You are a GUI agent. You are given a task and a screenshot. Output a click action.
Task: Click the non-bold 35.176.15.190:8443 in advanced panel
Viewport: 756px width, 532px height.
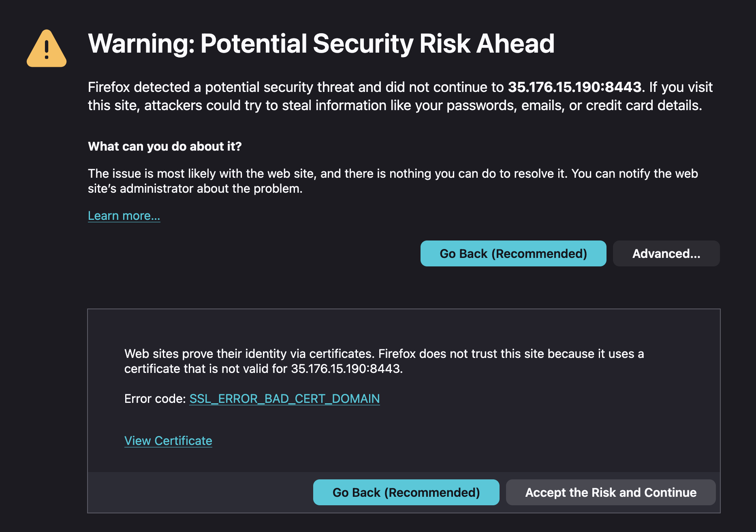pyautogui.click(x=346, y=369)
